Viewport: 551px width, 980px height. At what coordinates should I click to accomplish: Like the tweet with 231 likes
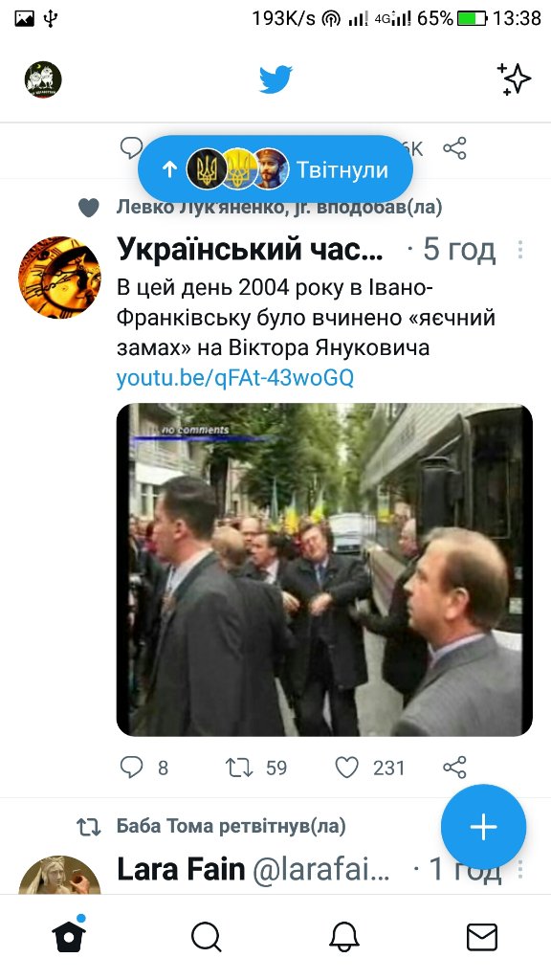[346, 767]
